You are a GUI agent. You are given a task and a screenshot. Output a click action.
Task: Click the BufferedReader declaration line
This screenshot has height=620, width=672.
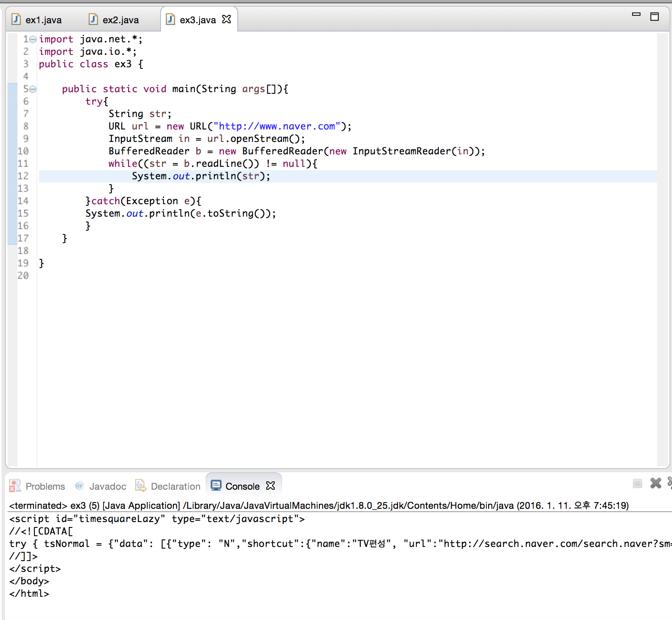(297, 151)
